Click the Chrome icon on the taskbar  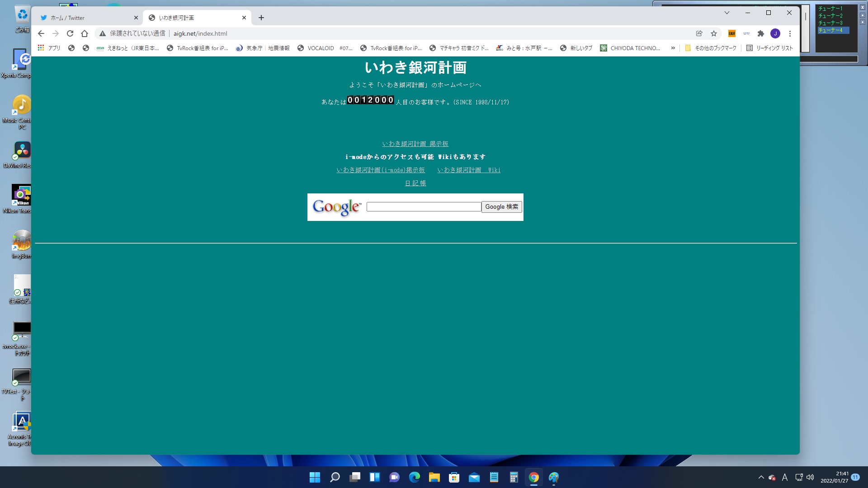[x=534, y=477]
